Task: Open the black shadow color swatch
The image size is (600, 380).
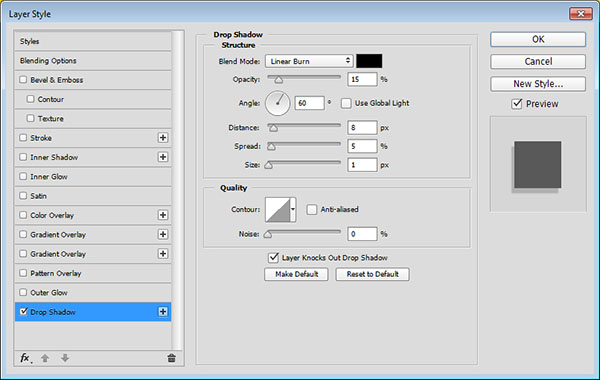Action: point(369,61)
